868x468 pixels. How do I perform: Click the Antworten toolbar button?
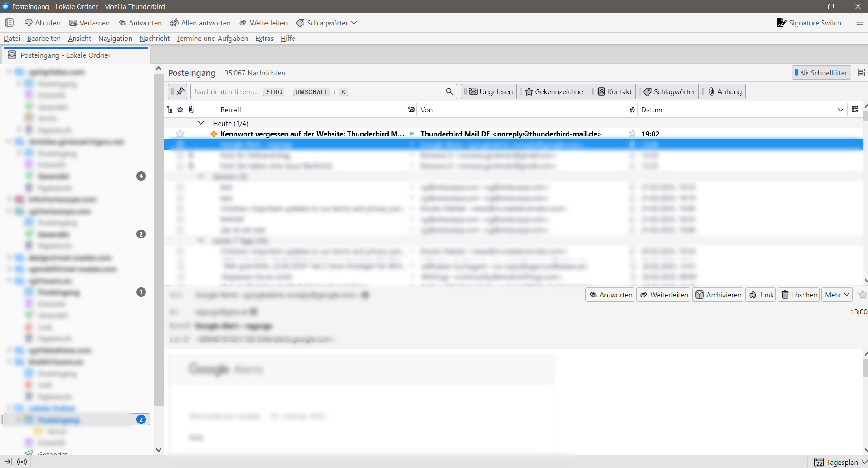point(140,23)
